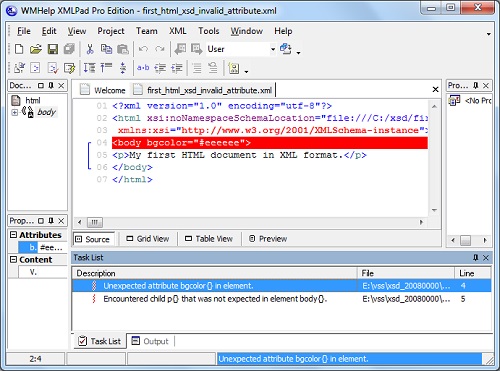Click the document icon with lightning bolt
Image resolution: width=500 pixels, height=371 pixels.
pyautogui.click(x=69, y=68)
